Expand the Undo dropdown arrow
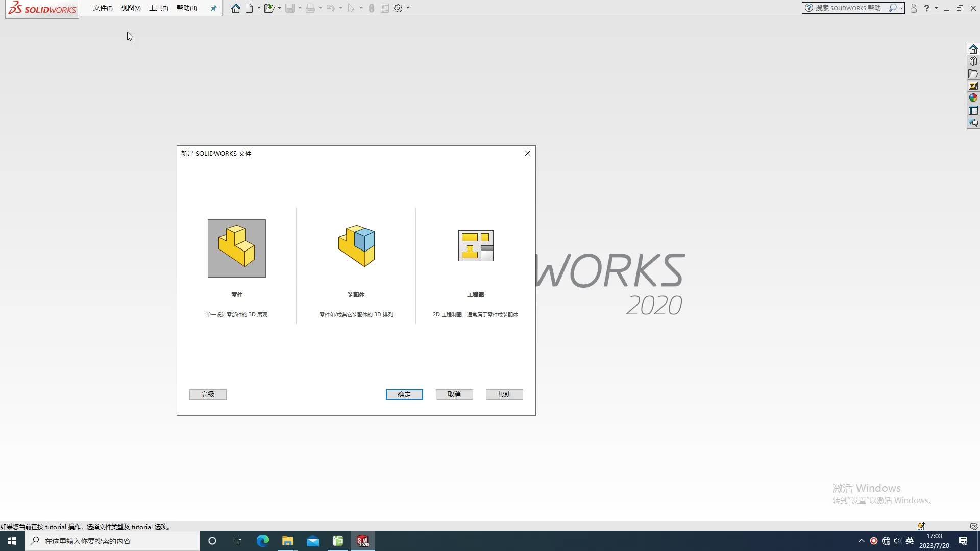The height and width of the screenshot is (551, 980). 340,8
